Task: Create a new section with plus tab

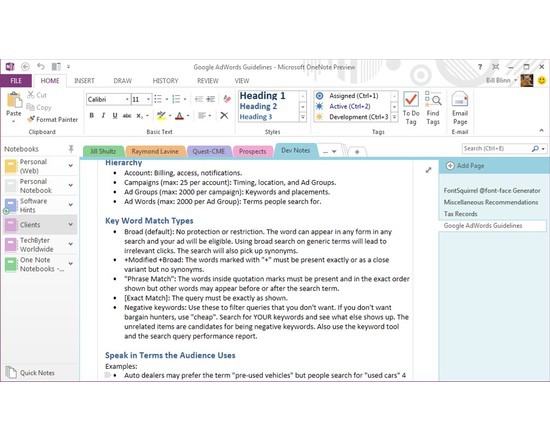Action: [357, 152]
